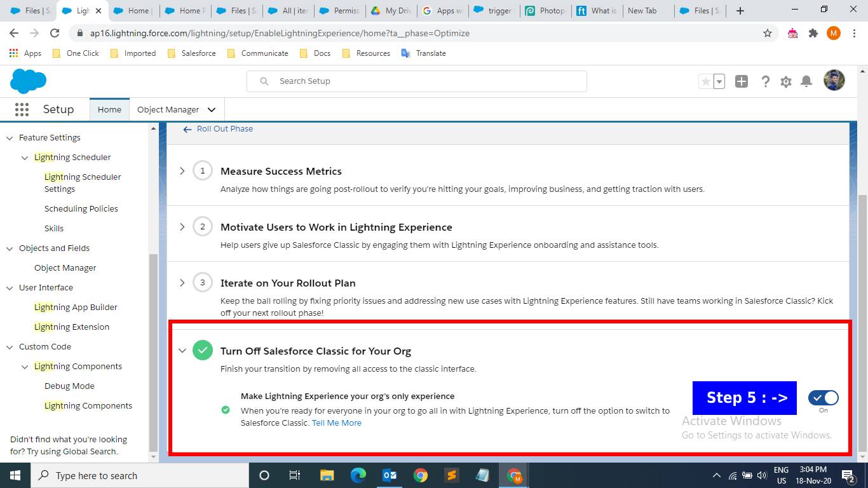Screen dimensions: 868x488
Task: Bookmark the page using the address bar star
Action: point(767,33)
